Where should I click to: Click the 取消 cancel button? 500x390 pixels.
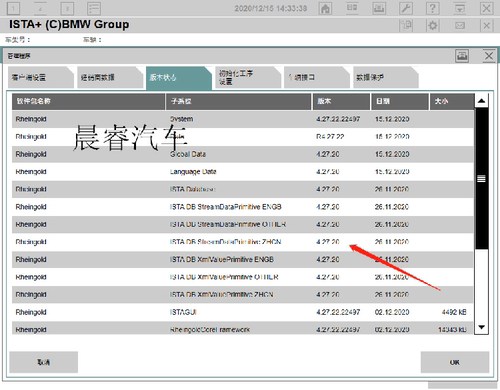click(x=44, y=362)
